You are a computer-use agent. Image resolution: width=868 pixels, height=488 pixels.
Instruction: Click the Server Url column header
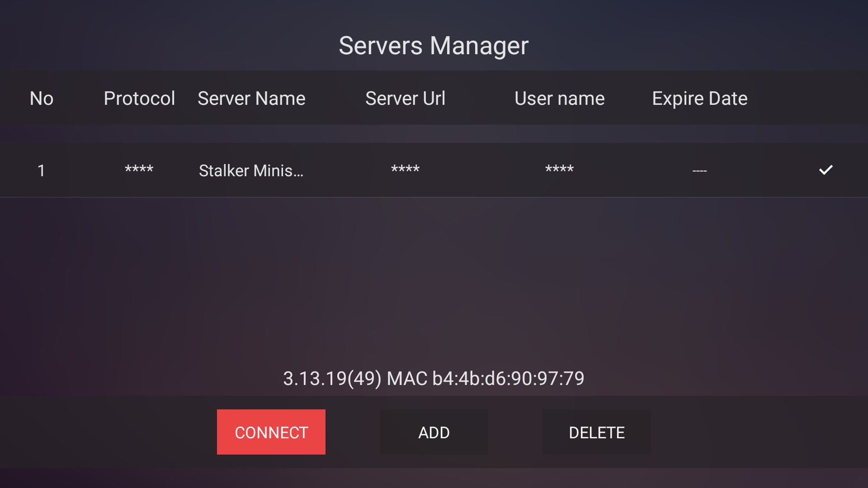pos(405,99)
